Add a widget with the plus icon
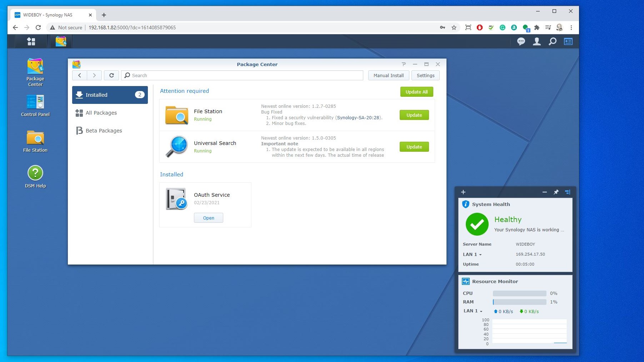Screen dimensions: 644x362 pos(463,192)
